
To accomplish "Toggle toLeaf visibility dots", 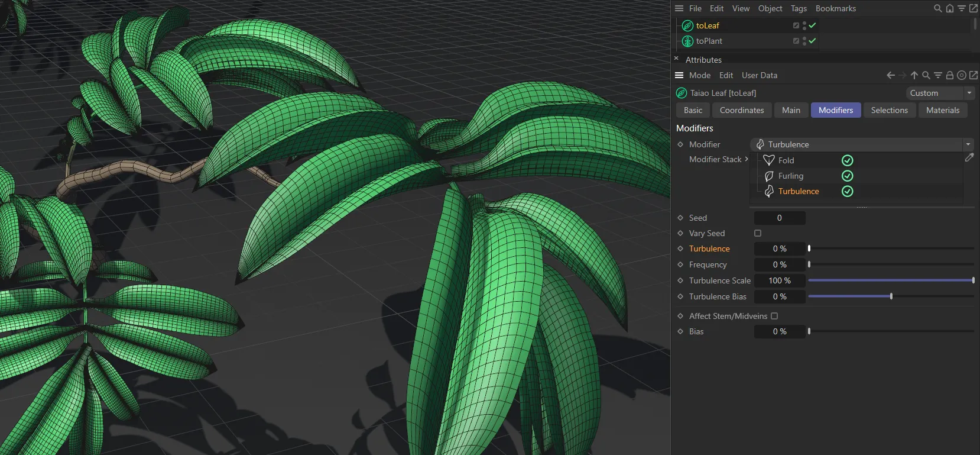I will click(x=804, y=25).
